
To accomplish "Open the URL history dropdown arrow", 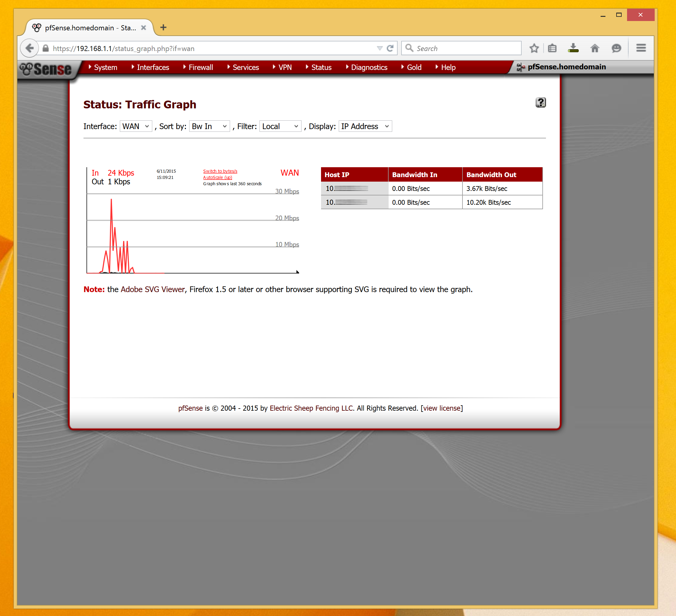I will (x=380, y=48).
